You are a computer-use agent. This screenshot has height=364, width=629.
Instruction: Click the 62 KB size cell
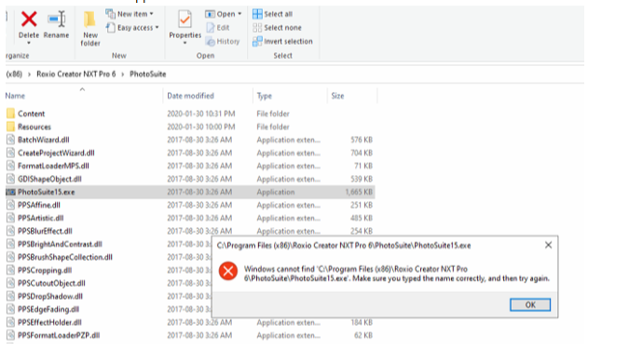(363, 335)
